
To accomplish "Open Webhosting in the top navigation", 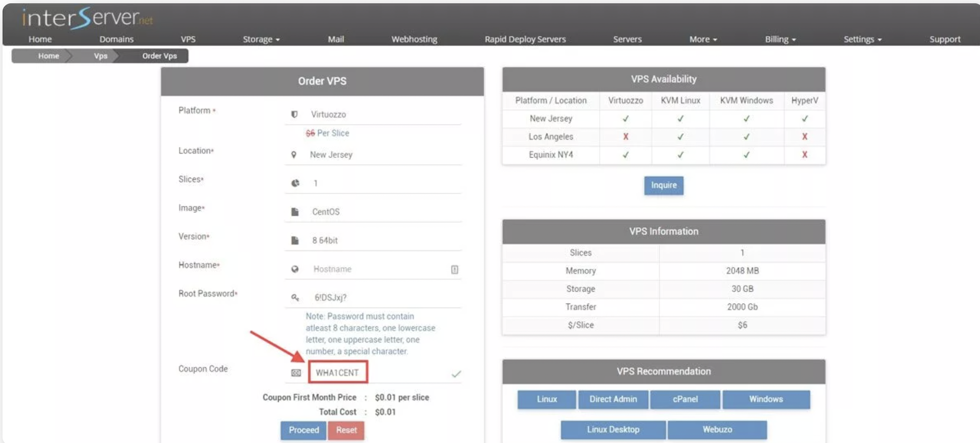I will coord(414,39).
